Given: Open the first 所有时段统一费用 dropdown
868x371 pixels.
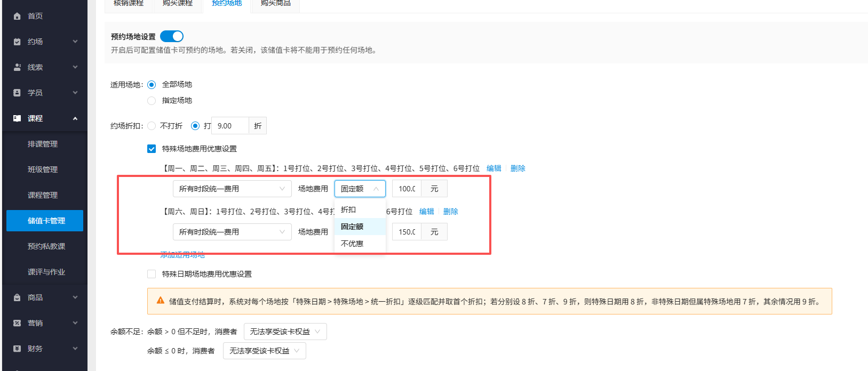Looking at the screenshot, I should click(x=232, y=189).
